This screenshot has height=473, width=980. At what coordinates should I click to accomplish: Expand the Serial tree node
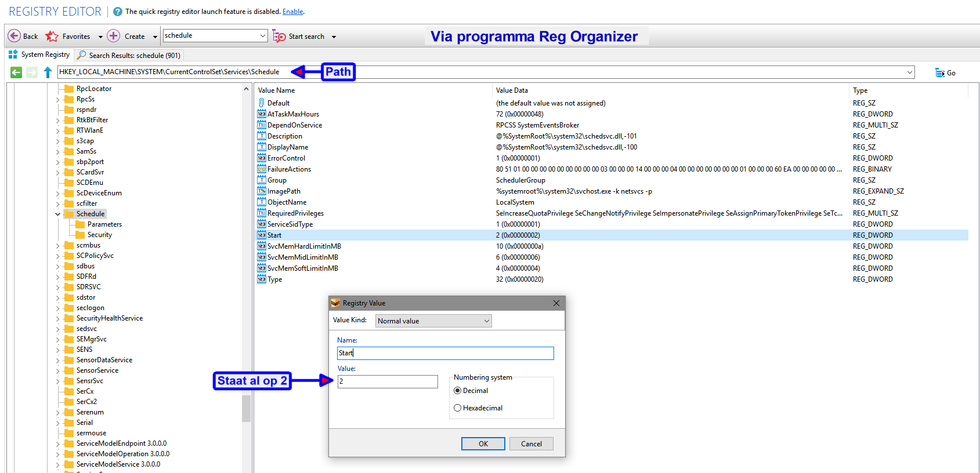pos(58,423)
